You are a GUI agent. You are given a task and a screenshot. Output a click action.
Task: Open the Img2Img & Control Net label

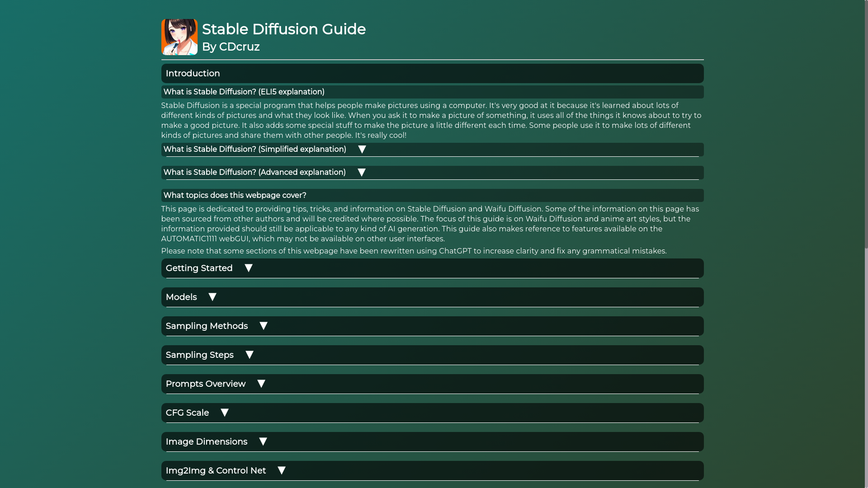216,471
